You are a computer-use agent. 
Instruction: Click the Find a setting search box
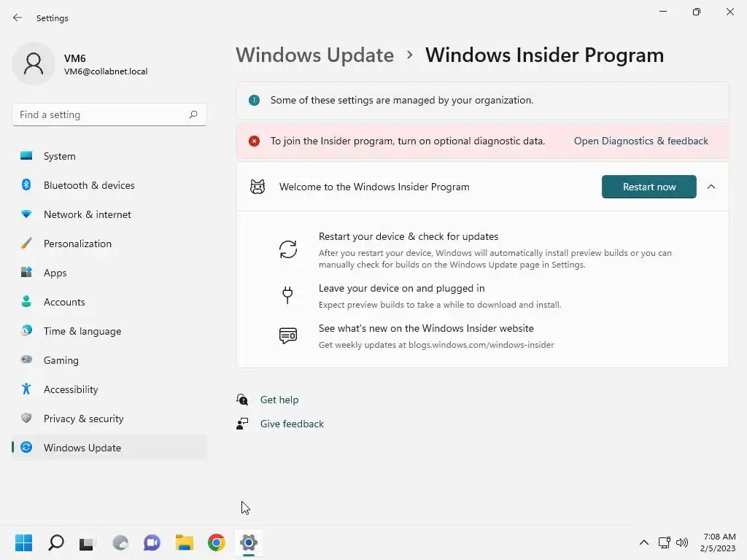click(x=109, y=114)
